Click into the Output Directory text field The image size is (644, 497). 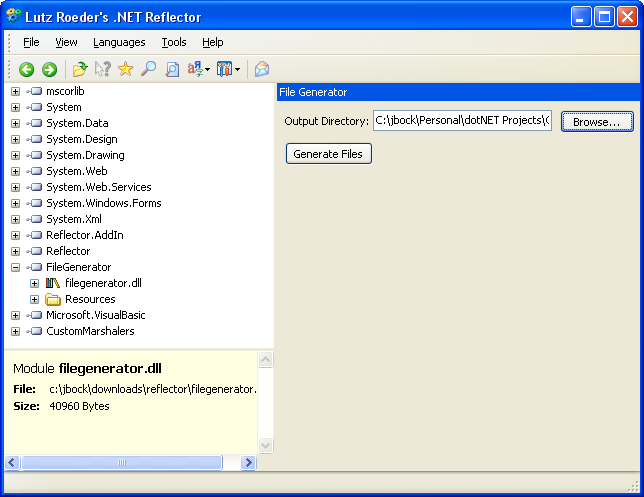[462, 120]
